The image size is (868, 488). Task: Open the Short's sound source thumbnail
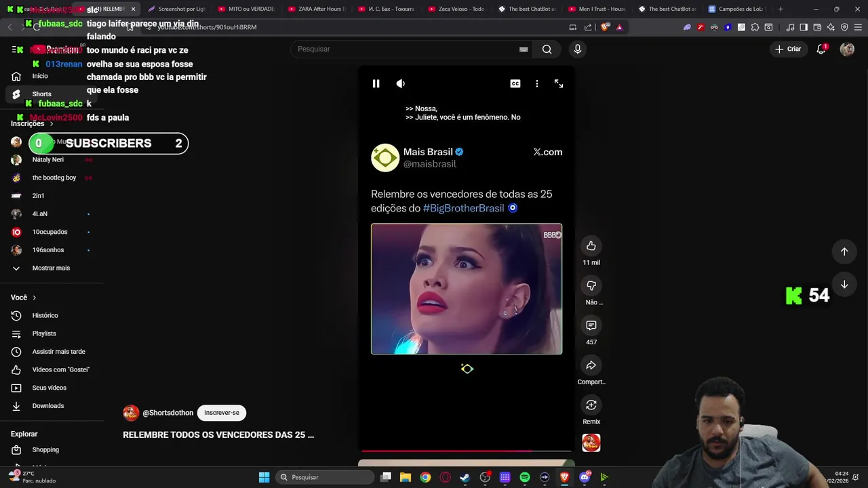click(591, 443)
